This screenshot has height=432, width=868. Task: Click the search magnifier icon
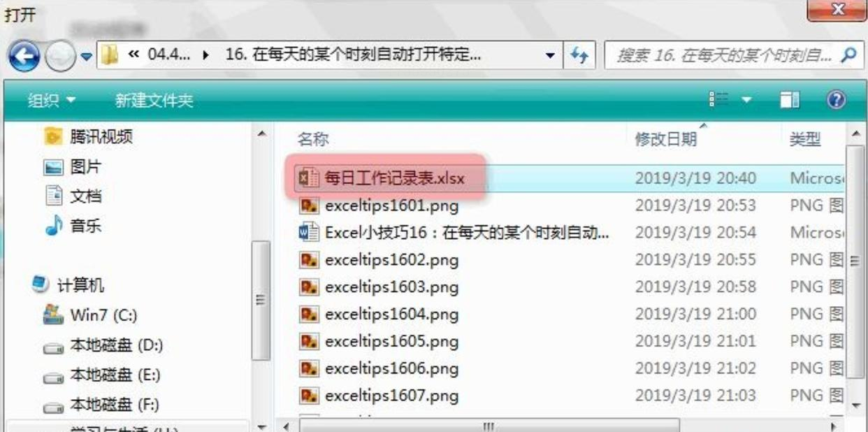point(848,55)
